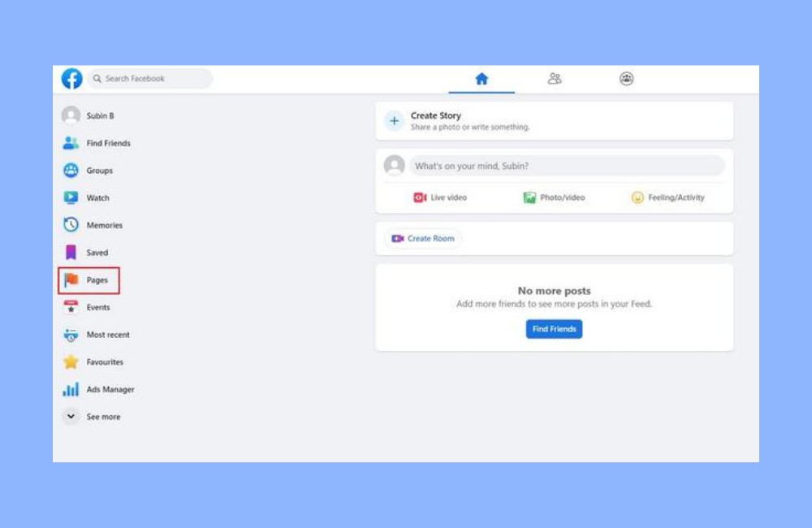The image size is (812, 528).
Task: Start a Live video post
Action: click(440, 197)
